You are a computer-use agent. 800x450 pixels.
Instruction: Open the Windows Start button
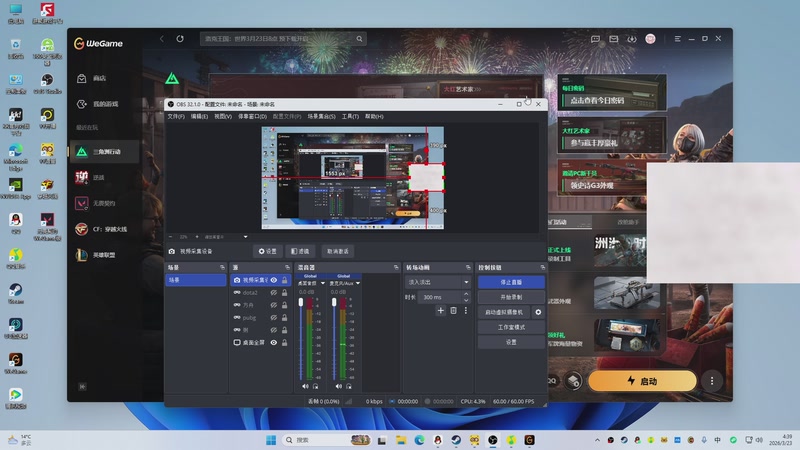271,440
